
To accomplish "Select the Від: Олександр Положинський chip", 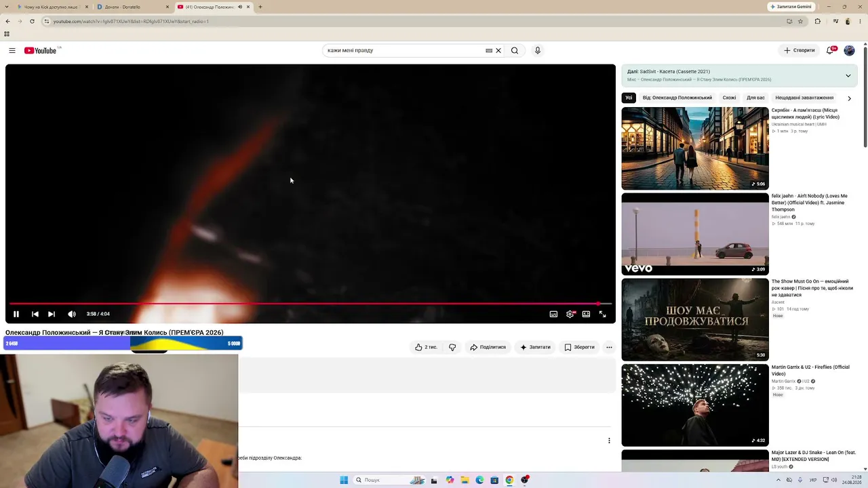I will (677, 98).
